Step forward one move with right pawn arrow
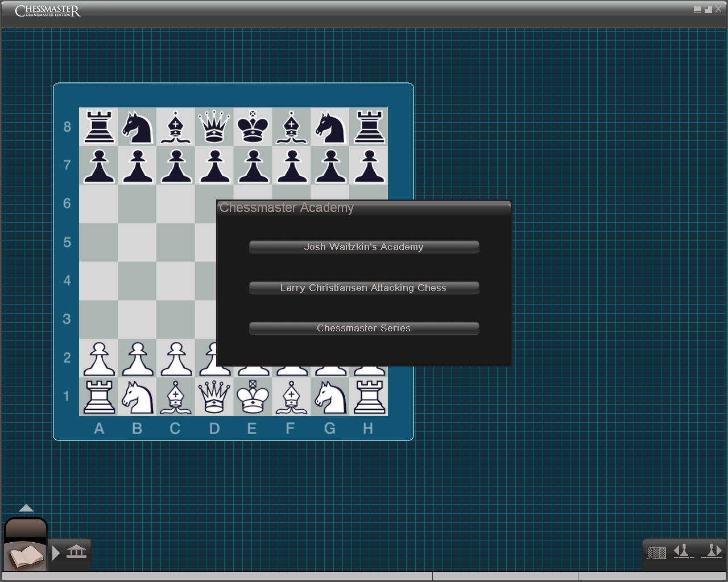Viewport: 728px width, 582px height. (x=712, y=551)
